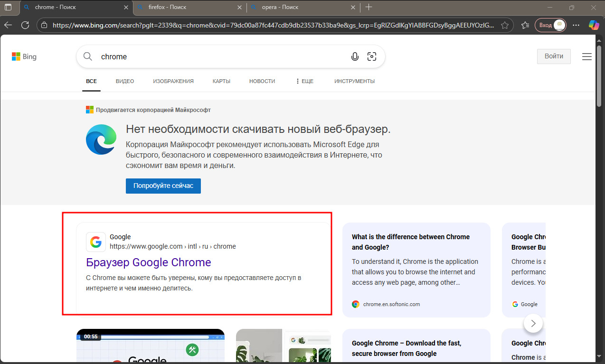Open new tab with plus icon

pyautogui.click(x=369, y=7)
